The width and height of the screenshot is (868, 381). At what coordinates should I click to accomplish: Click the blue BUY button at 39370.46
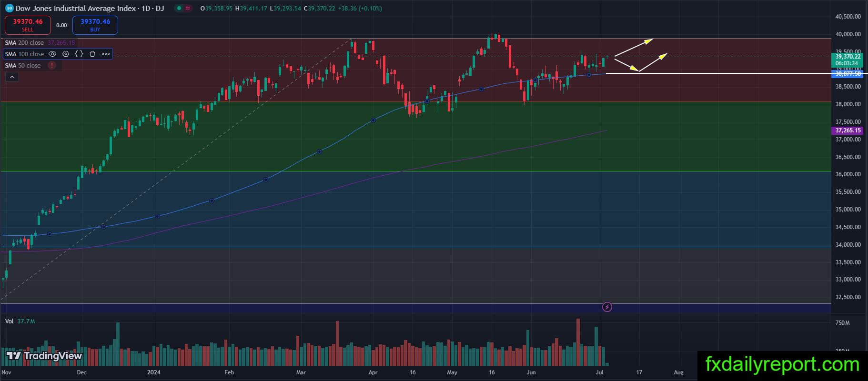point(95,25)
